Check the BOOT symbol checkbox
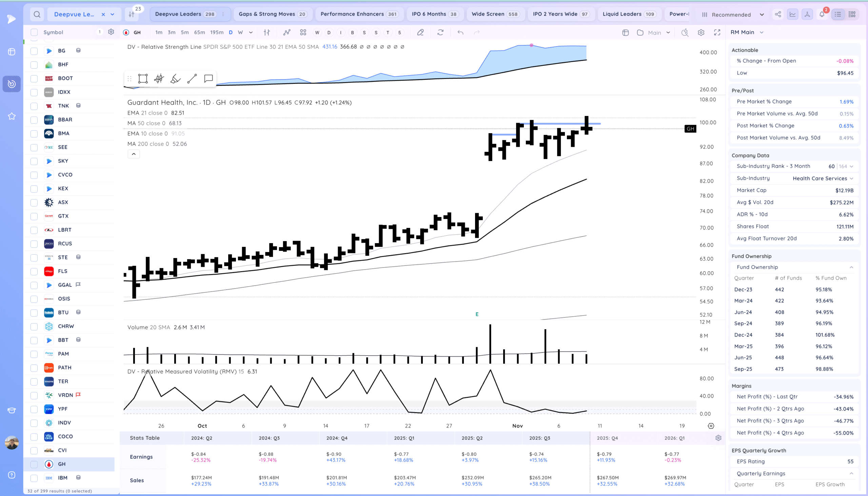This screenshot has height=496, width=868. coord(34,78)
